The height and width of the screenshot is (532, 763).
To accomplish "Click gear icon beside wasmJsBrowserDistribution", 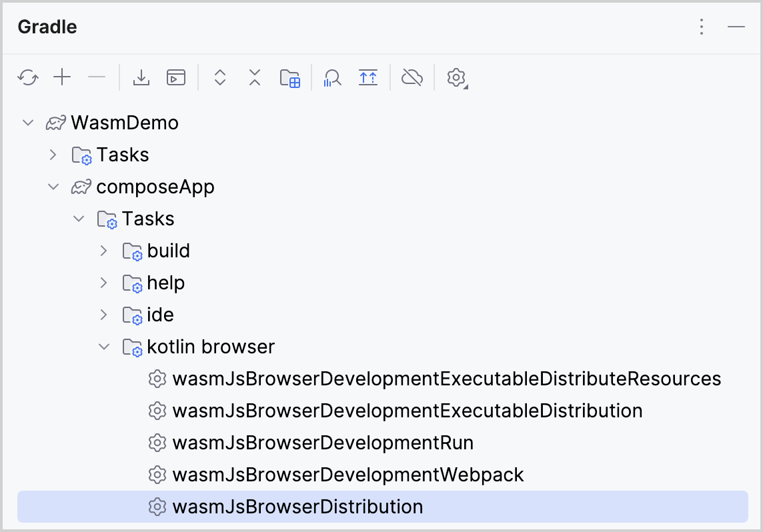I will point(157,507).
